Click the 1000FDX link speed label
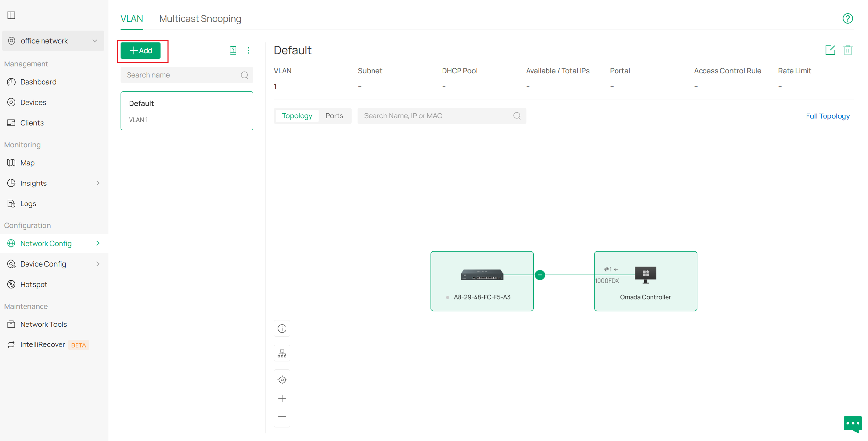 pos(607,281)
